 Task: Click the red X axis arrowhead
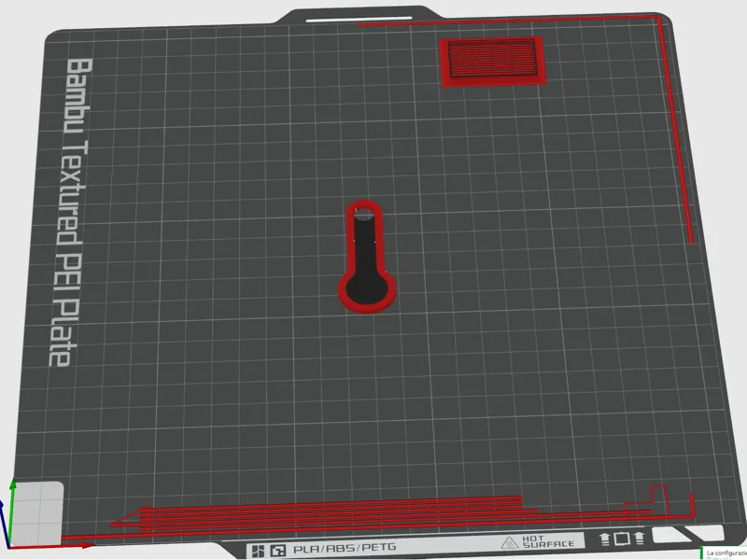(x=86, y=545)
